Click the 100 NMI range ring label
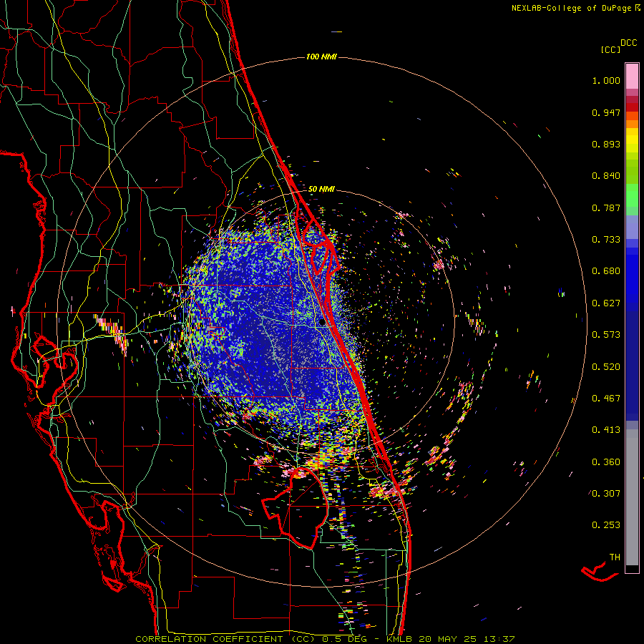Viewport: 644px width, 644px height. point(321,57)
